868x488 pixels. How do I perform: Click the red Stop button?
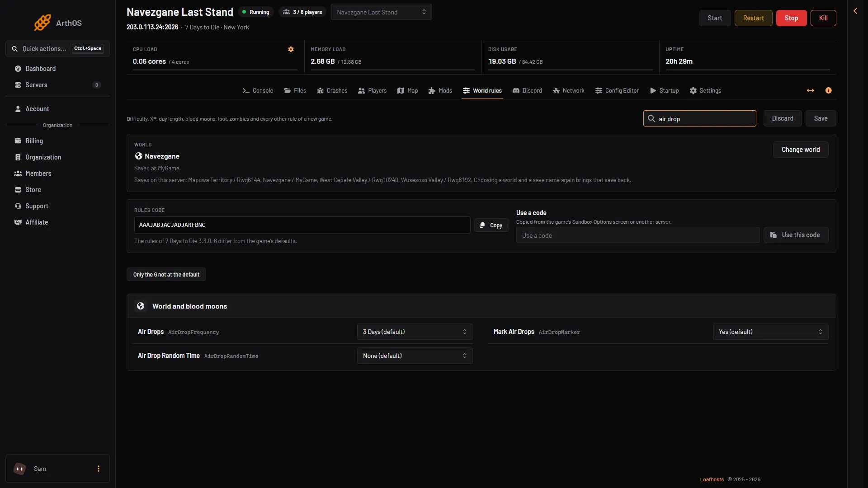(791, 18)
